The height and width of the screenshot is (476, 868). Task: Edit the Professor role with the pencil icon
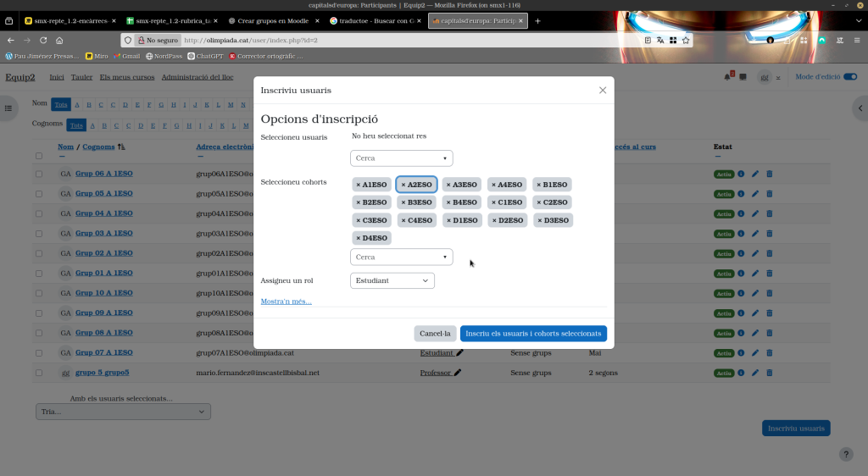[x=459, y=373]
